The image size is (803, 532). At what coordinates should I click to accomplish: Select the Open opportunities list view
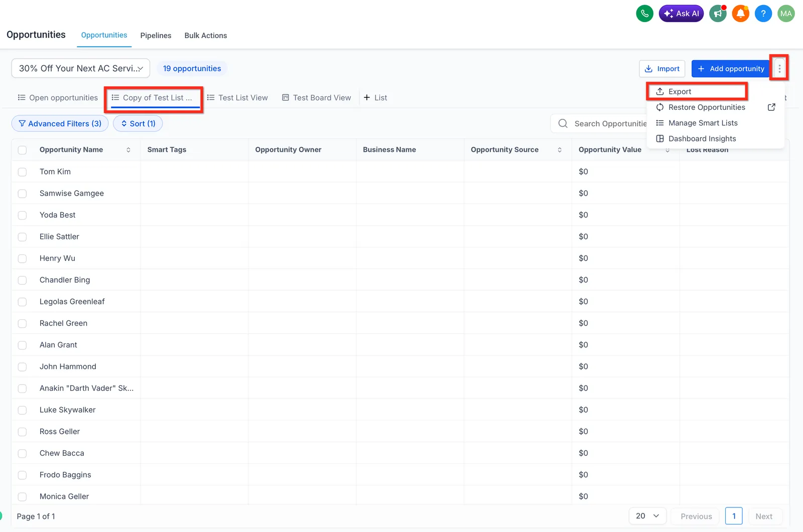pos(58,98)
